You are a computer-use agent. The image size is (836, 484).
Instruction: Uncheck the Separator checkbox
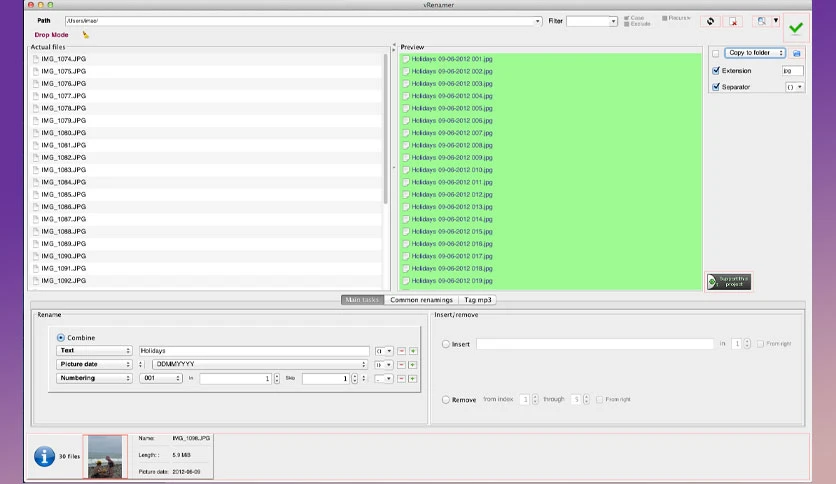pos(716,86)
